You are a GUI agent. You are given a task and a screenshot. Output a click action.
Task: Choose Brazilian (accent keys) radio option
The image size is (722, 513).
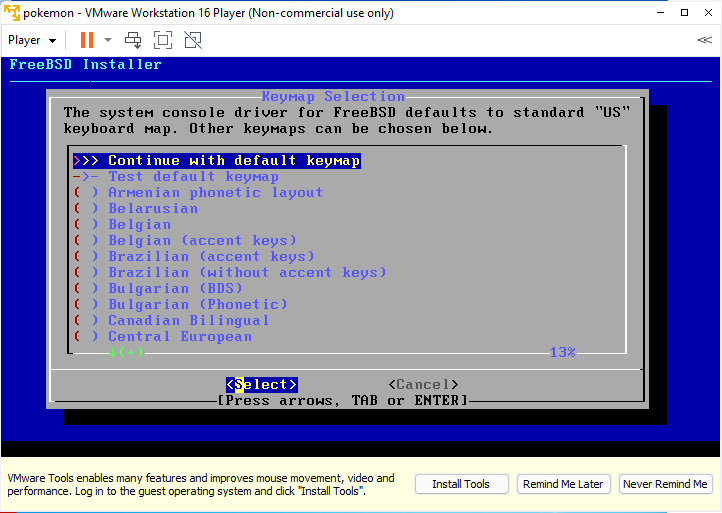click(194, 256)
